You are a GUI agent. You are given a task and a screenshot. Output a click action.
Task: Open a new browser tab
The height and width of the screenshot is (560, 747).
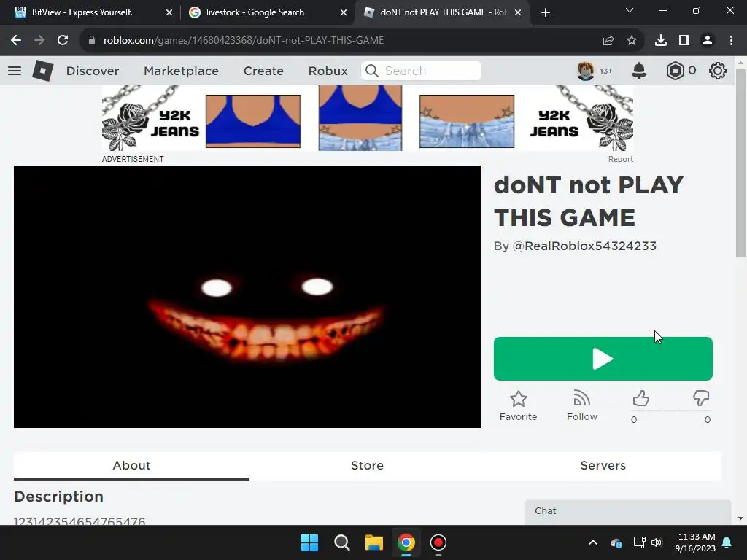(546, 12)
